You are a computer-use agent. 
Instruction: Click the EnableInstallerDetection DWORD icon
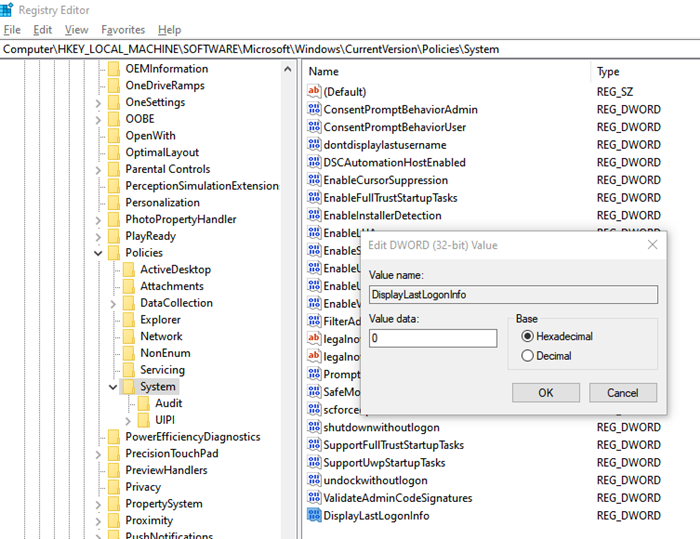click(x=314, y=215)
